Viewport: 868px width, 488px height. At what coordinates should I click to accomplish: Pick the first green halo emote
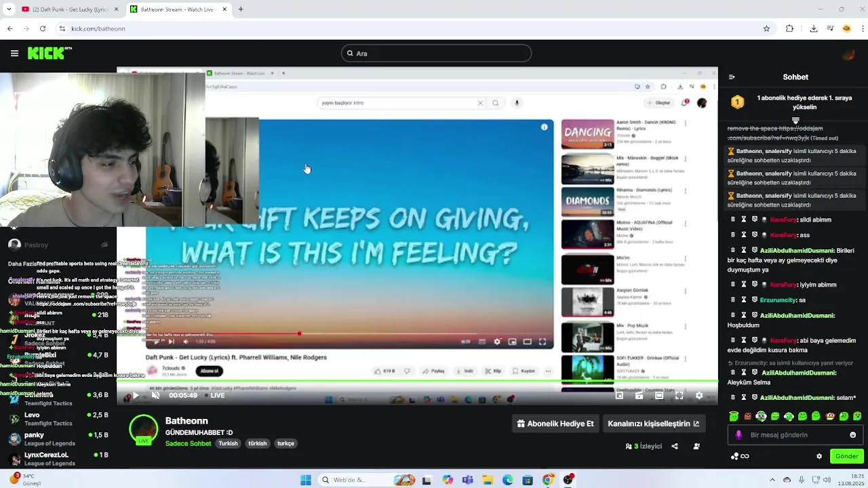(x=734, y=416)
